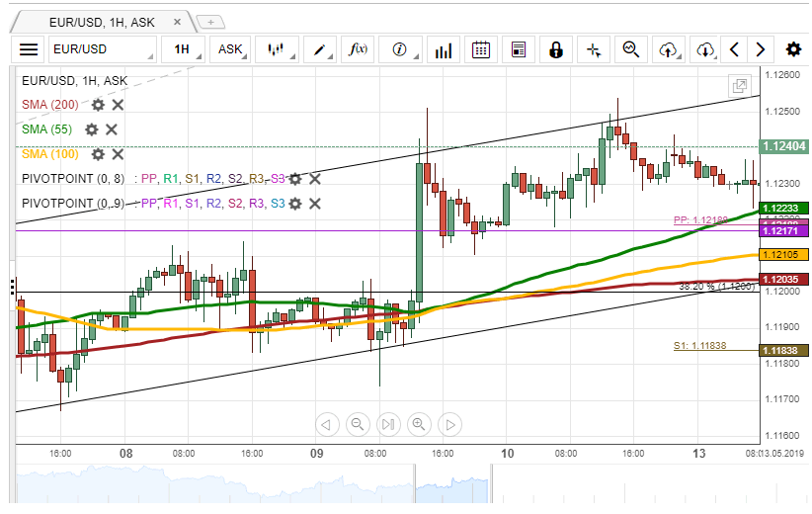Screen dimensions: 812x514
Task: Open the EUR/USD instrument selector
Action: click(x=103, y=49)
